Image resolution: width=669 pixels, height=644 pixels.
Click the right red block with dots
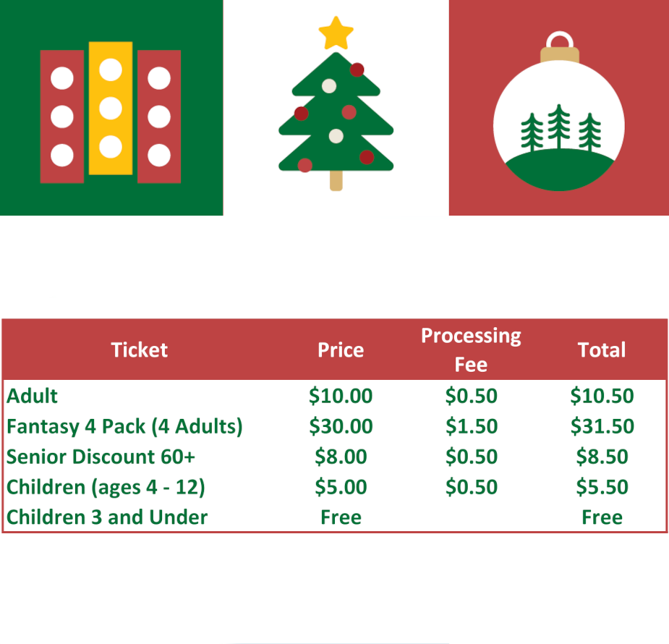tap(159, 116)
